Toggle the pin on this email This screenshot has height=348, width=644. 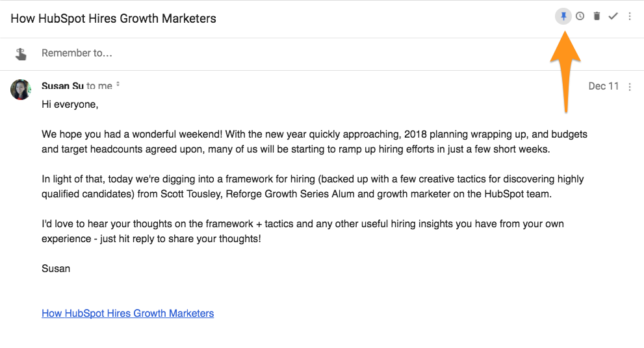point(563,16)
